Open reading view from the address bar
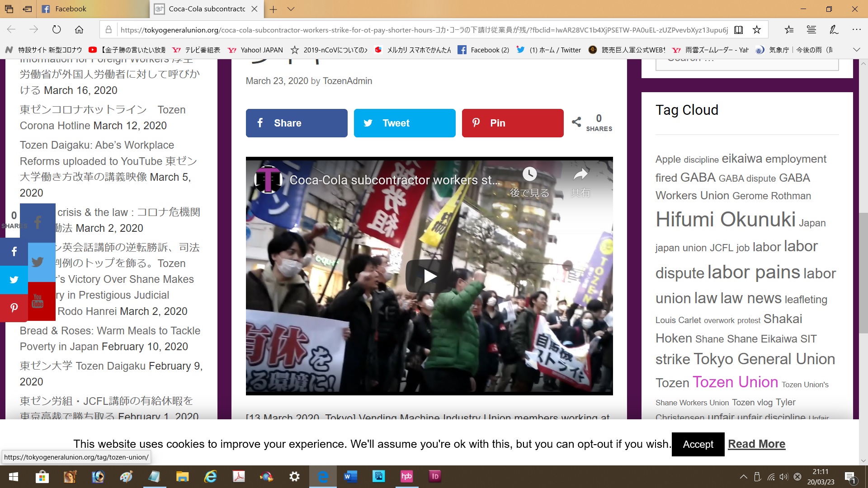 pos(738,30)
